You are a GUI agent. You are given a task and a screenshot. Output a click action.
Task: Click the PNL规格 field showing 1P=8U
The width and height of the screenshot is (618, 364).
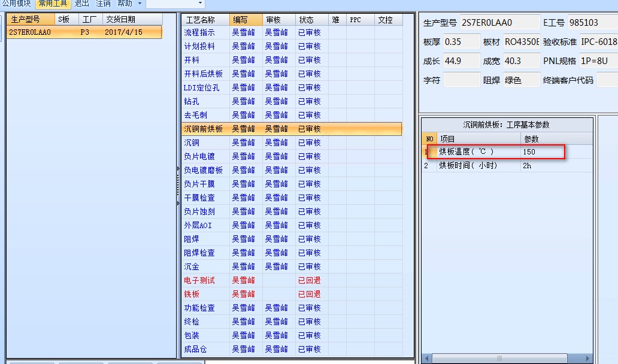point(599,61)
